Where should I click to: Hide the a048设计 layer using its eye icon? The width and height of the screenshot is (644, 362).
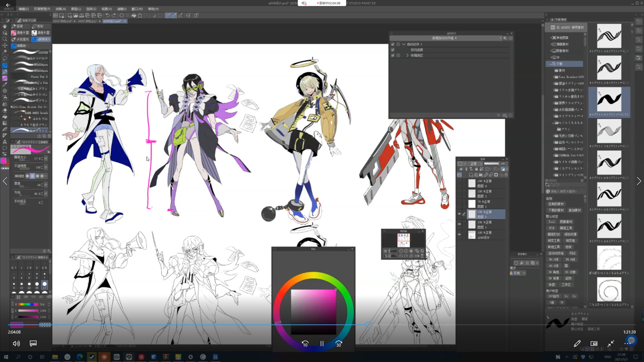[459, 235]
